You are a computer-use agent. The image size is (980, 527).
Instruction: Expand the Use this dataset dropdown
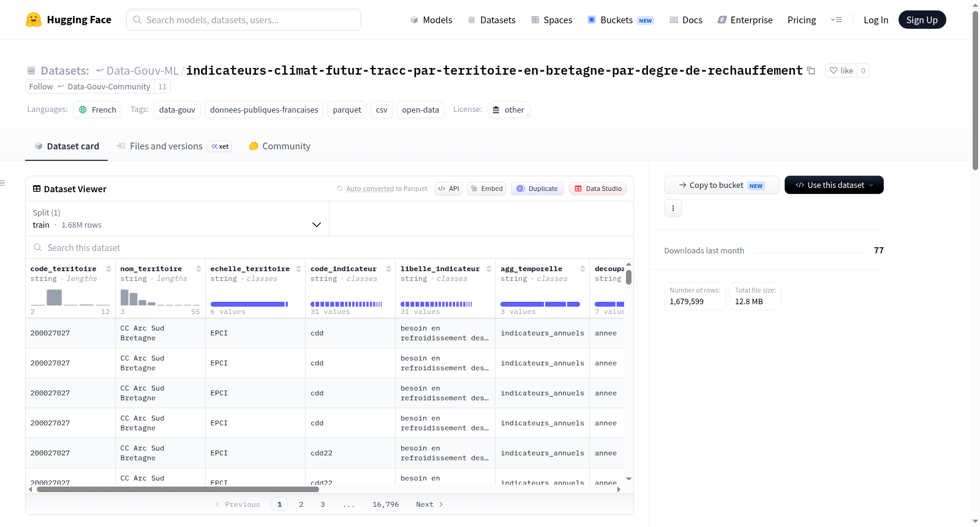click(834, 185)
